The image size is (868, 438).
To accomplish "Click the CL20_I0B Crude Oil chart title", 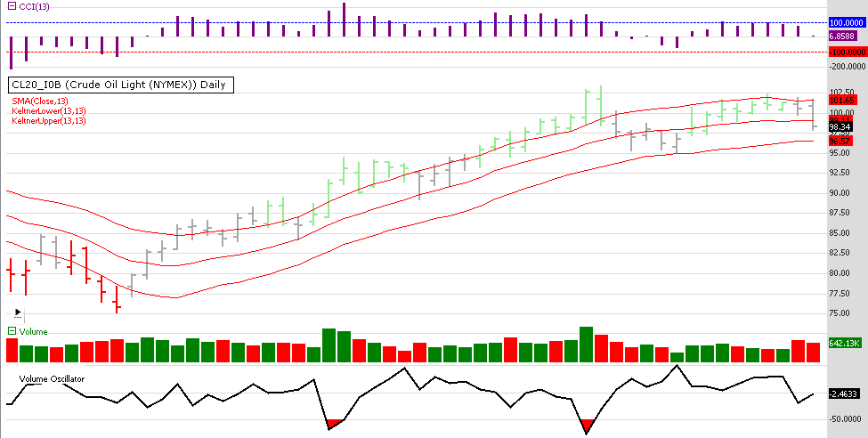I will pos(120,85).
